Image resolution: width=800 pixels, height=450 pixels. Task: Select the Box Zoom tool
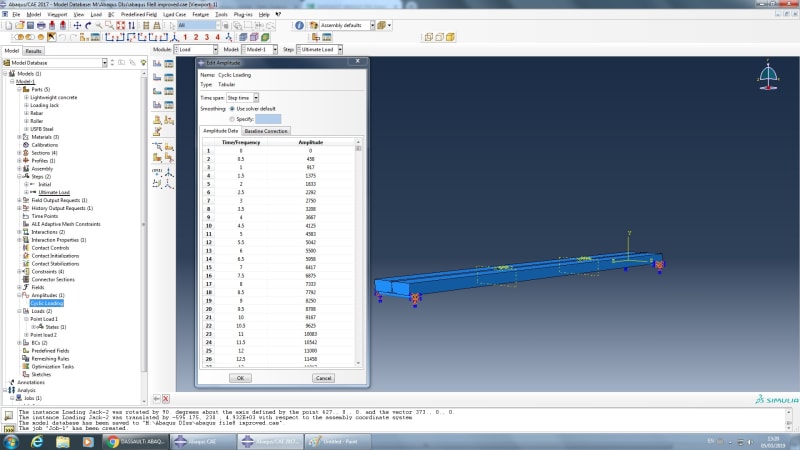109,25
